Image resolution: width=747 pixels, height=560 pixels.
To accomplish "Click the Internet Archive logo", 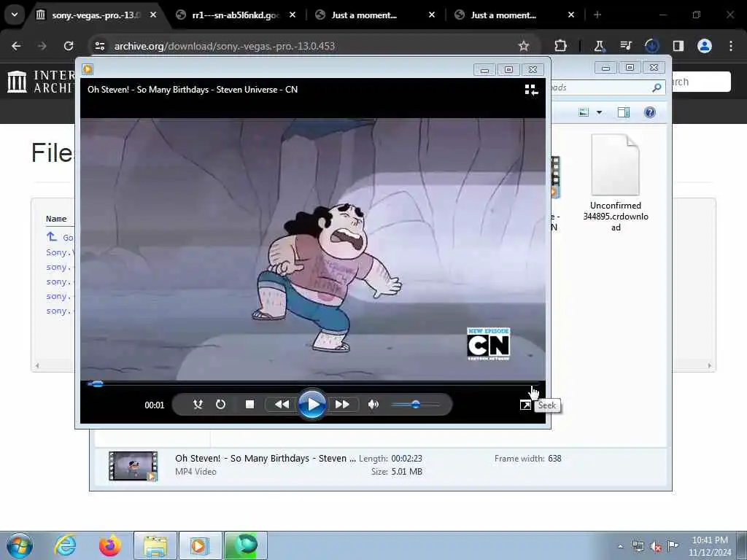I will pyautogui.click(x=41, y=82).
